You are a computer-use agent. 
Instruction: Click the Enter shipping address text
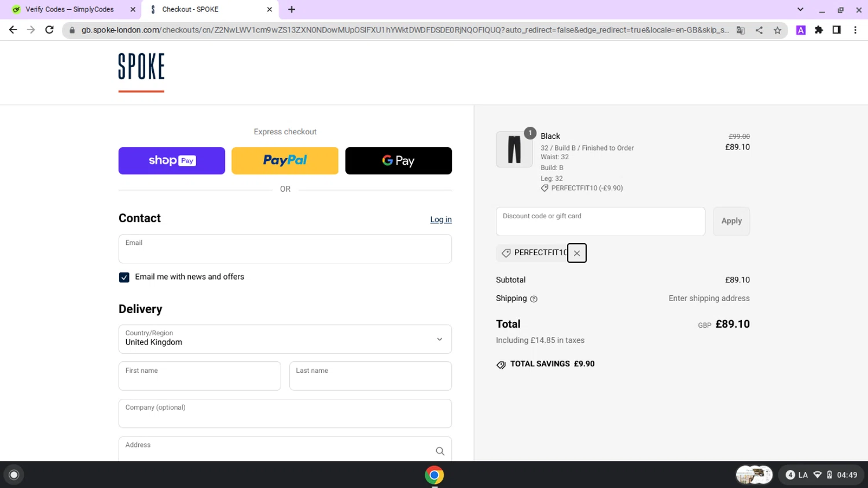click(709, 298)
